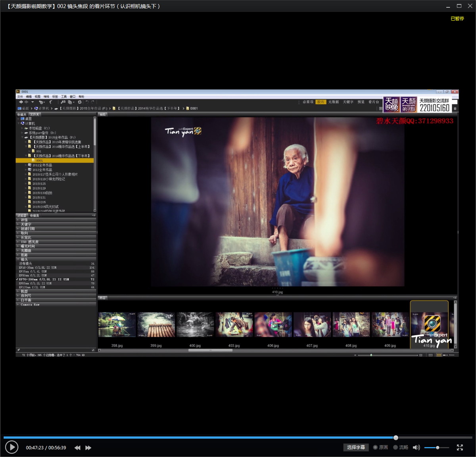Expand the 本地磁盘 (C:) tree node
This screenshot has width=476, height=457.
tap(23, 128)
